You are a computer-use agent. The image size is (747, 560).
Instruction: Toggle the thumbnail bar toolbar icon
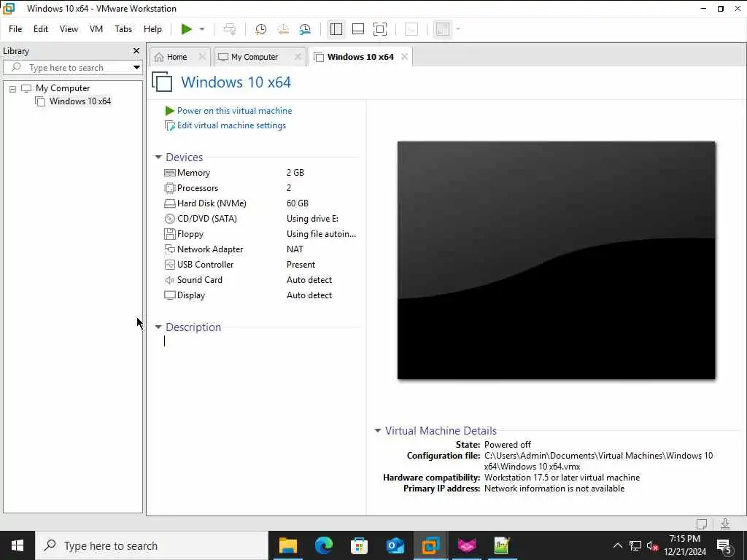(x=357, y=29)
